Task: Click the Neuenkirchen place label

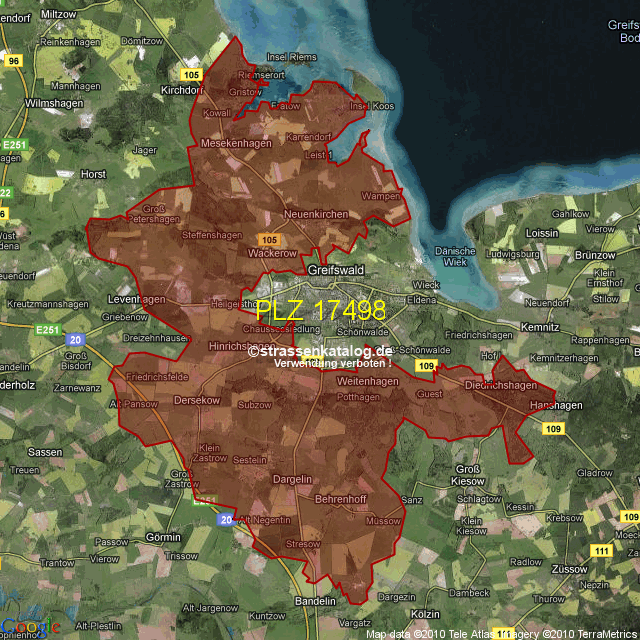Action: (316, 215)
